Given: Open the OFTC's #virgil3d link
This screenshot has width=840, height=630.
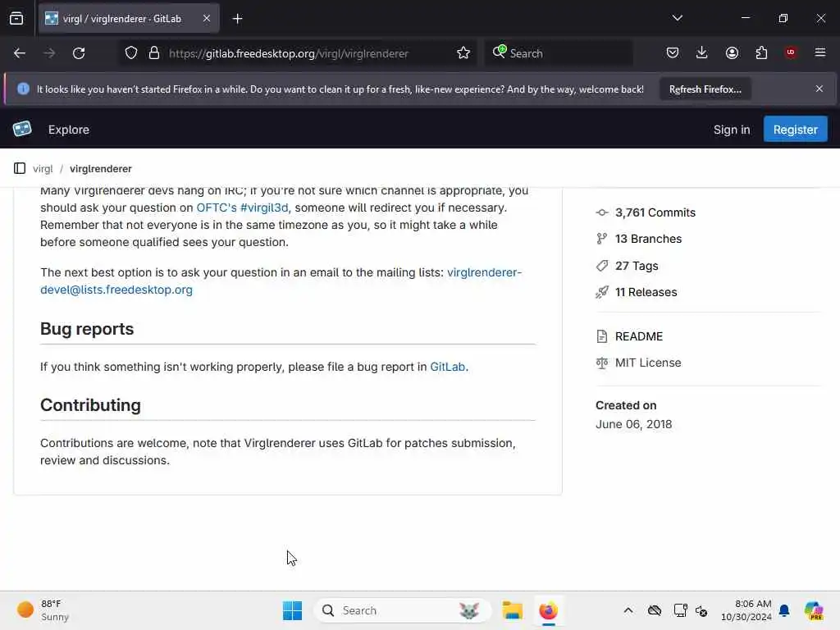Looking at the screenshot, I should point(242,208).
